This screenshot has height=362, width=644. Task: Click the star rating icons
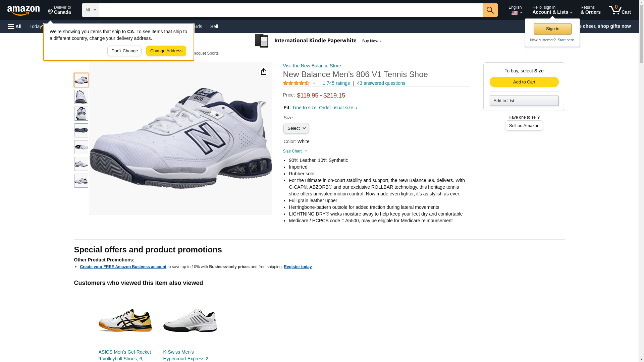point(296,83)
